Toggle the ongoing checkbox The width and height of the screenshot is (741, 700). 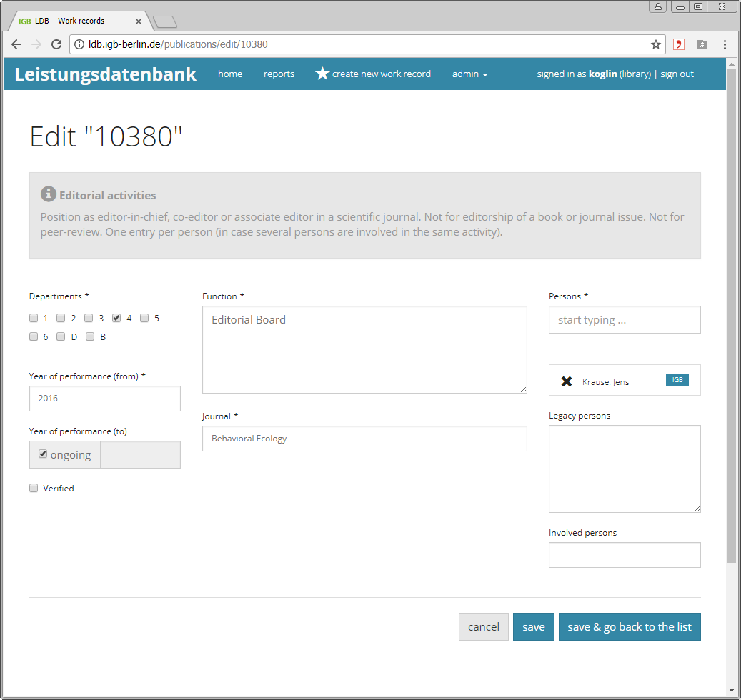(x=43, y=454)
